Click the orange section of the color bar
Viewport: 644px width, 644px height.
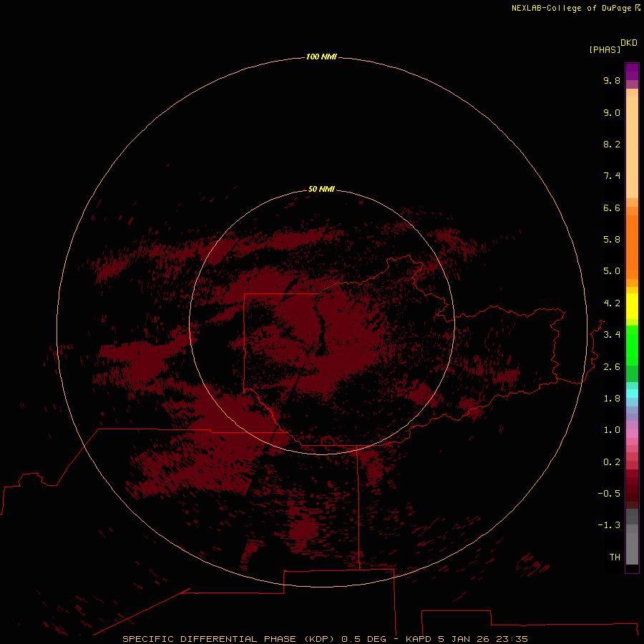point(632,247)
